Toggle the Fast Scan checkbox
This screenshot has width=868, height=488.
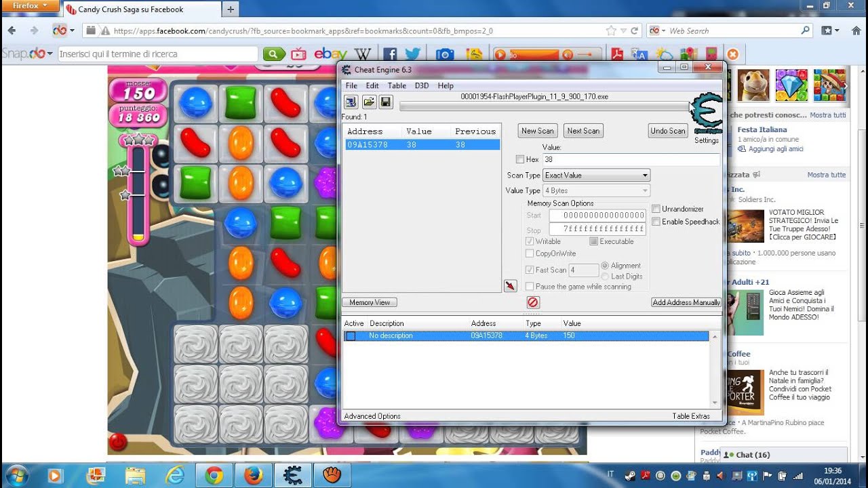(530, 270)
